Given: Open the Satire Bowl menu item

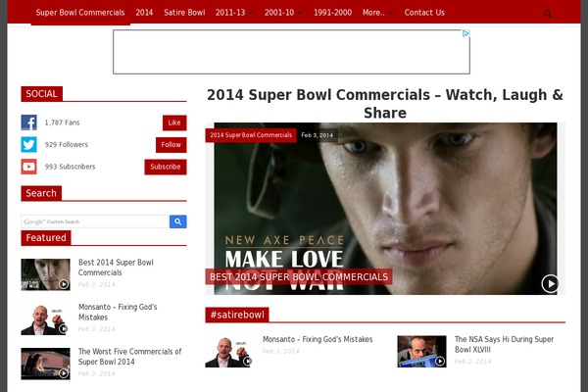Looking at the screenshot, I should (x=184, y=13).
